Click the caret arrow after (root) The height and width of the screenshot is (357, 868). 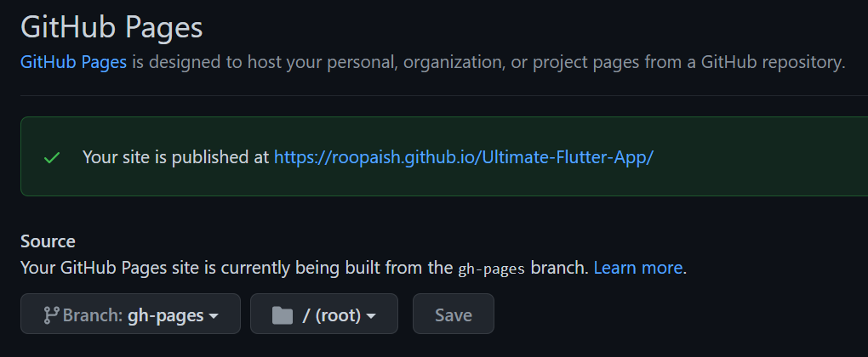coord(371,316)
